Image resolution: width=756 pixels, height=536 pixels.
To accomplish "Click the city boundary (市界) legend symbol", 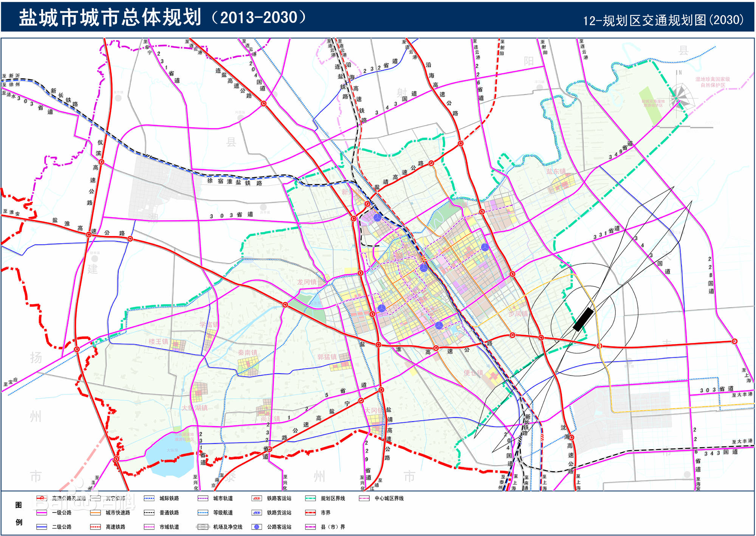I will coord(311,513).
